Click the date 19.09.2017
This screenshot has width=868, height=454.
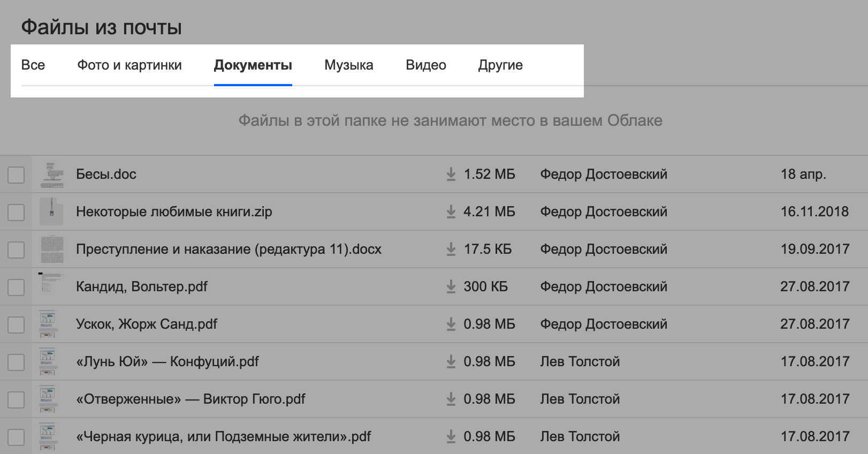[815, 249]
